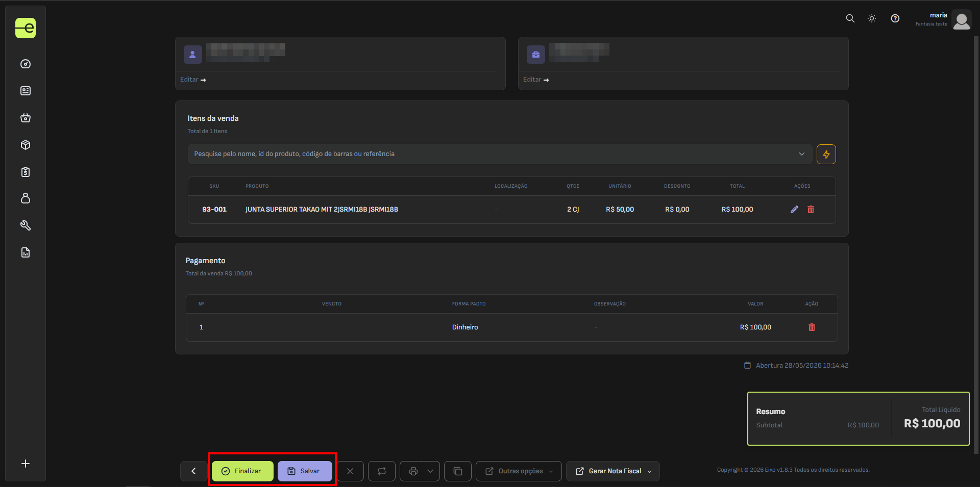
Task: Click the PRODUTO column header
Action: [257, 186]
